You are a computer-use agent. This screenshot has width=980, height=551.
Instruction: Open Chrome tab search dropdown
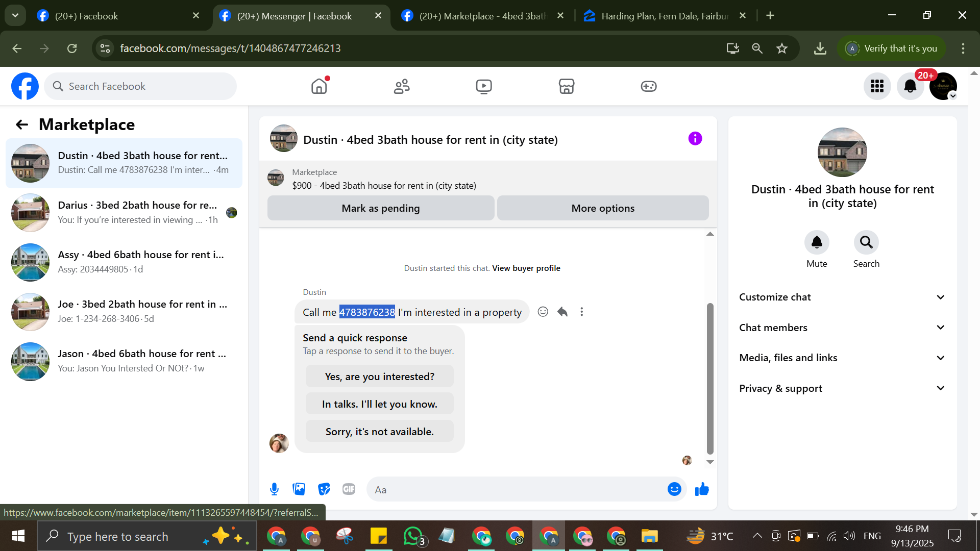tap(15, 15)
